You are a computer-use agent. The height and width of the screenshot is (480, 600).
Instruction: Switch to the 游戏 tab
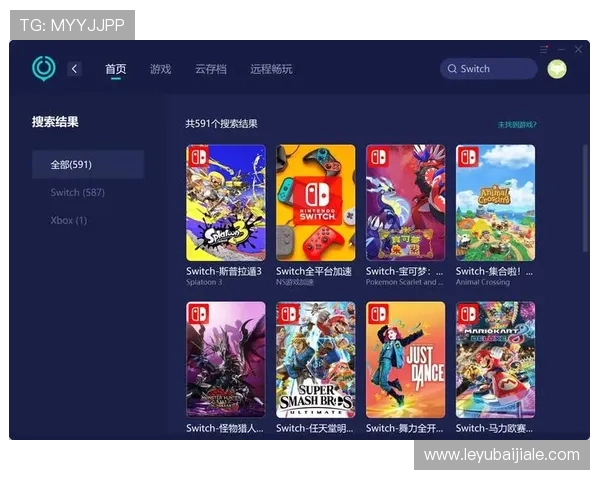tap(160, 69)
